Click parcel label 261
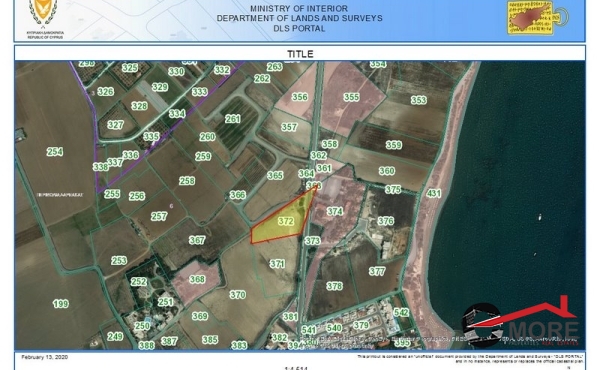Screen dimensions: 600x370 232,119
